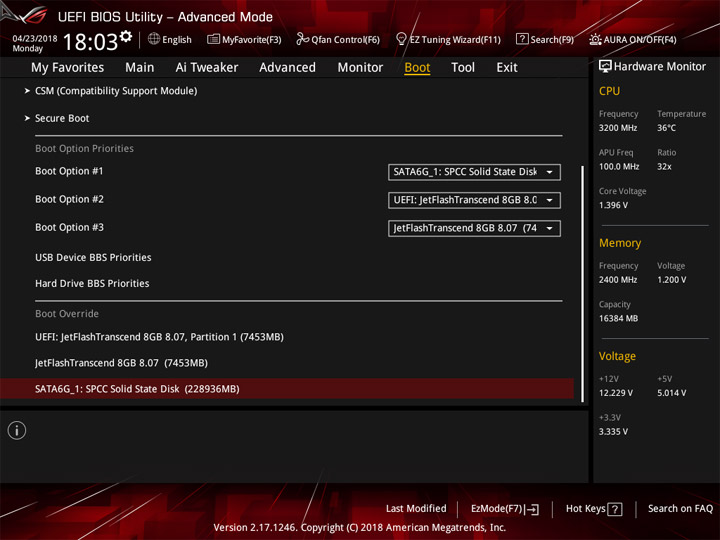This screenshot has height=540, width=720.
Task: Click memory voltage value 1.200 V
Action: coord(672,280)
